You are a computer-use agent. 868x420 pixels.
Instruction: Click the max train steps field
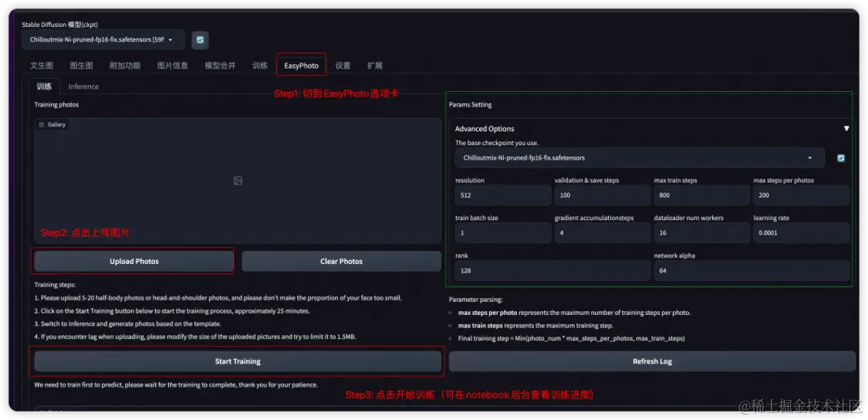[x=702, y=195]
